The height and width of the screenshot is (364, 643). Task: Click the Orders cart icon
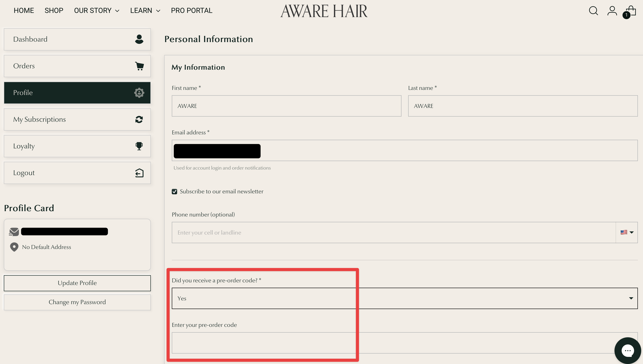click(139, 66)
